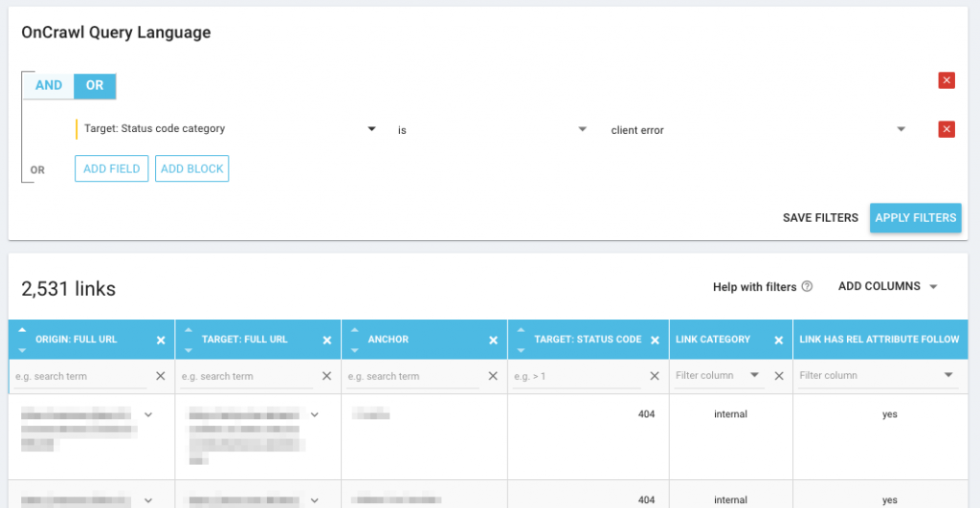Viewport: 980px width, 508px height.
Task: Expand the second row's origin URL chevron
Action: (148, 500)
